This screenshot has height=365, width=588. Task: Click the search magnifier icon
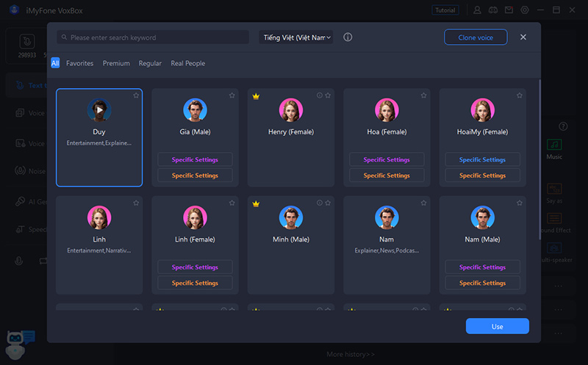64,37
